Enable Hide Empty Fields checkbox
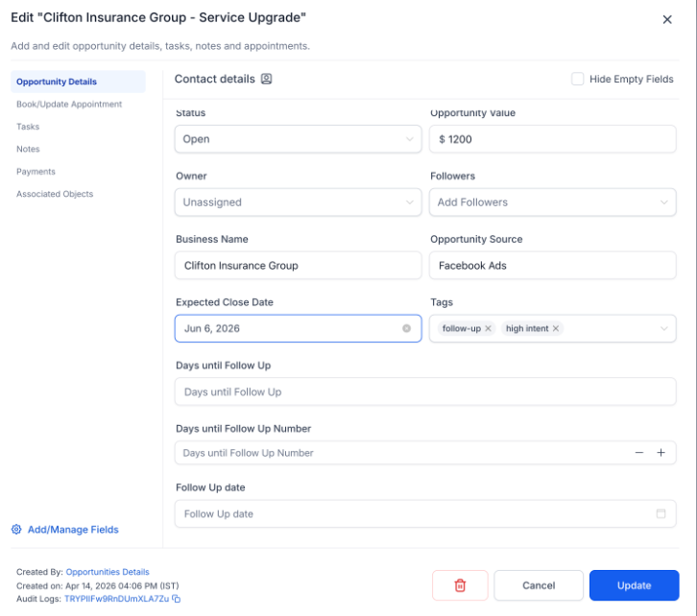The width and height of the screenshot is (697, 616). tap(577, 79)
